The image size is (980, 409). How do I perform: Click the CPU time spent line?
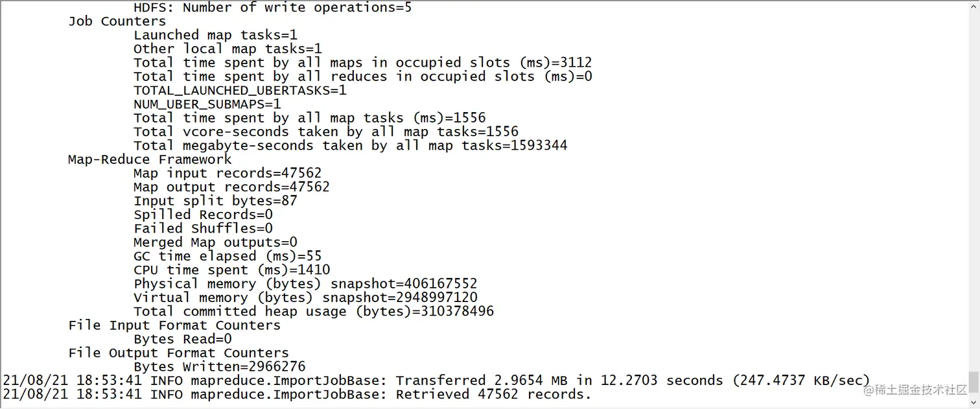pyautogui.click(x=231, y=270)
